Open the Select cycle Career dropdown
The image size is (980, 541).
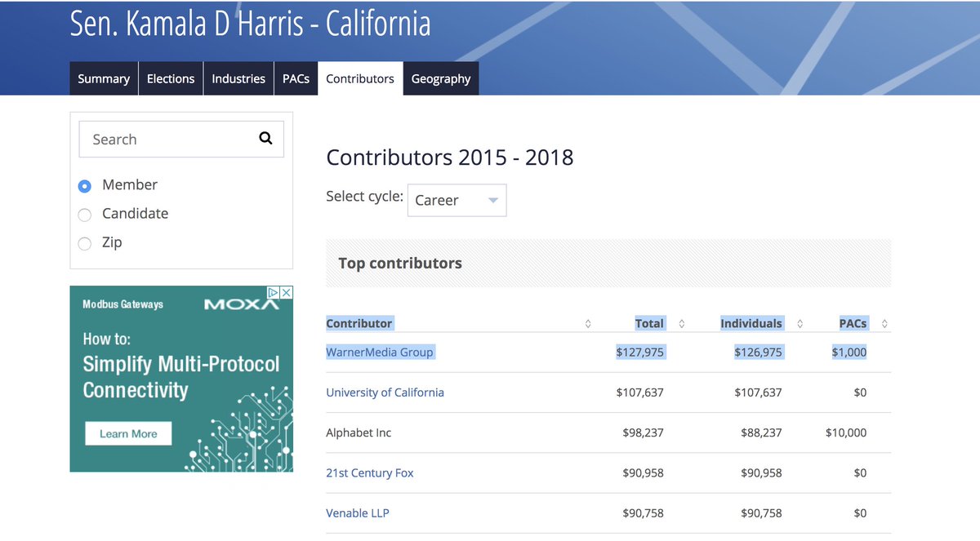(457, 200)
